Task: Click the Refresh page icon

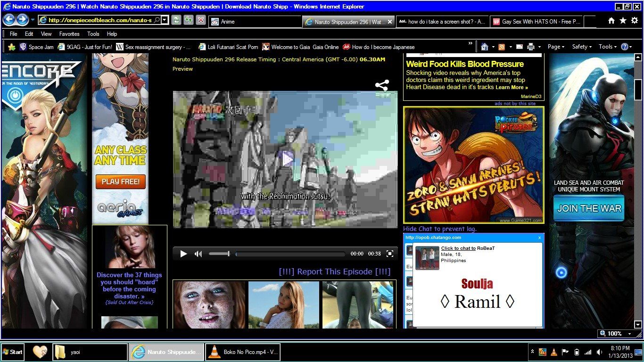Action: (188, 20)
